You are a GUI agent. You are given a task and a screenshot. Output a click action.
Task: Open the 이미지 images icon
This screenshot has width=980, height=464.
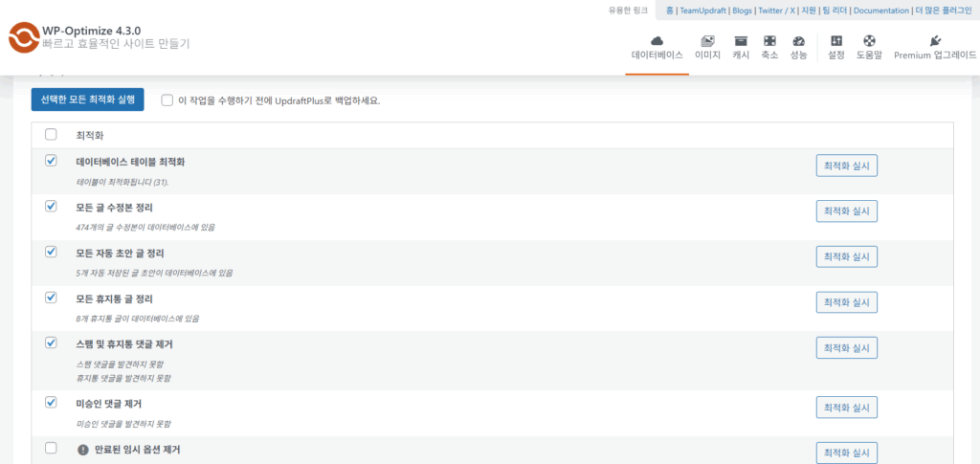pos(707,40)
